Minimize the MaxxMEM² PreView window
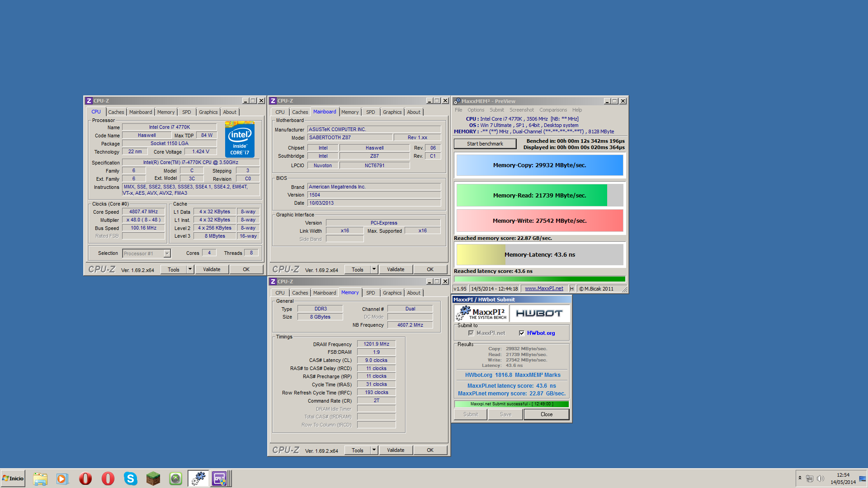 pos(607,101)
